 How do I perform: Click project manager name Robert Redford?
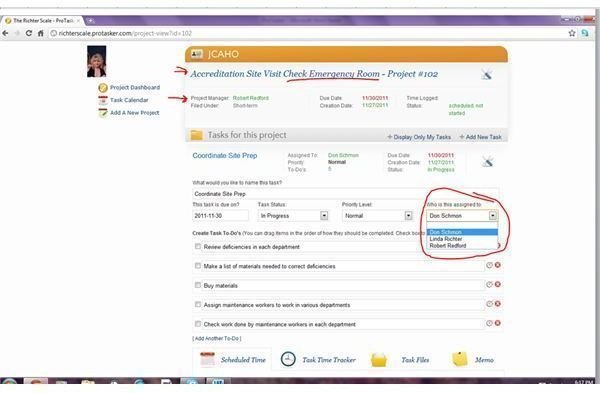click(251, 98)
